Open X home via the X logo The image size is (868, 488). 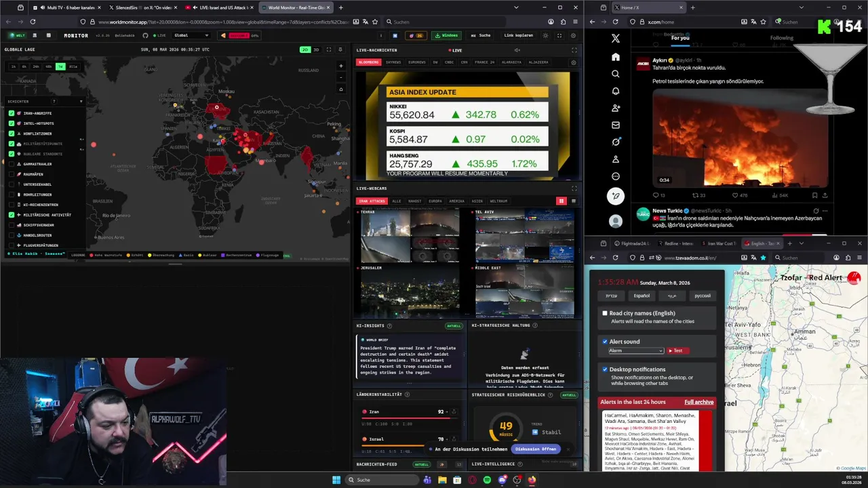point(615,39)
